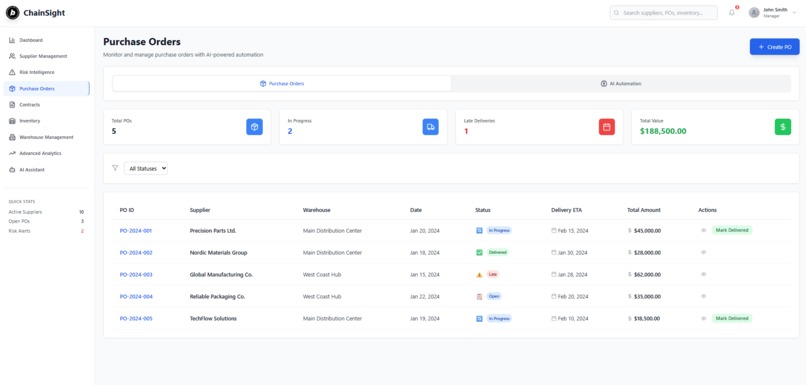Switch to the Purchase Orders tab
Viewport: 806px width, 385px height.
click(x=282, y=83)
